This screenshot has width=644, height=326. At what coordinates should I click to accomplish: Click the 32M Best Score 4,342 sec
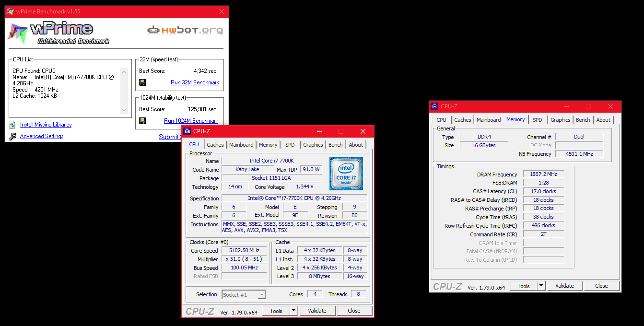[205, 71]
